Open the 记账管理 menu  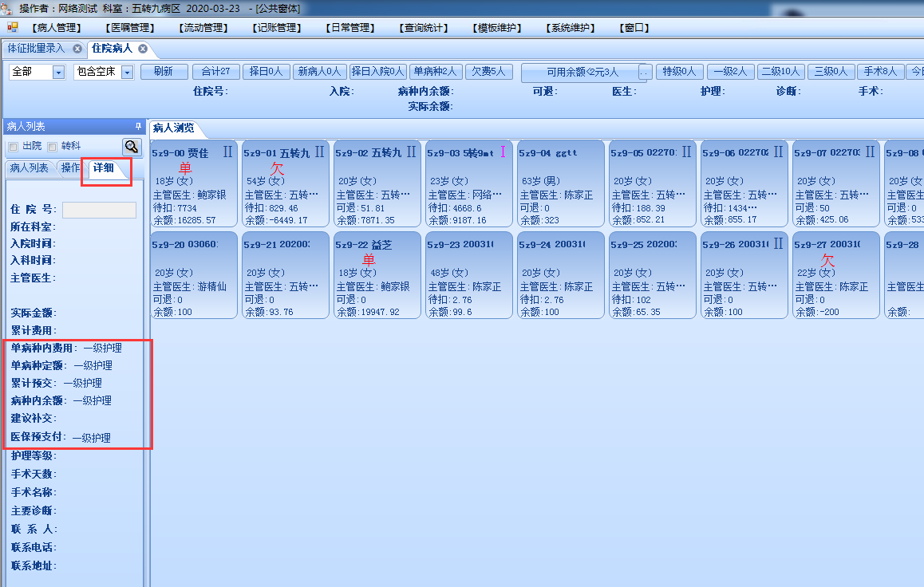pyautogui.click(x=276, y=28)
